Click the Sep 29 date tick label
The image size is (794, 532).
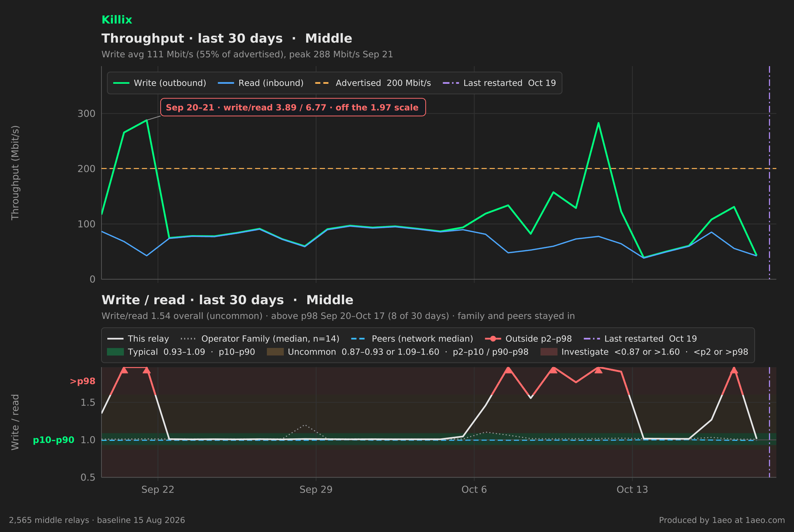coord(316,490)
